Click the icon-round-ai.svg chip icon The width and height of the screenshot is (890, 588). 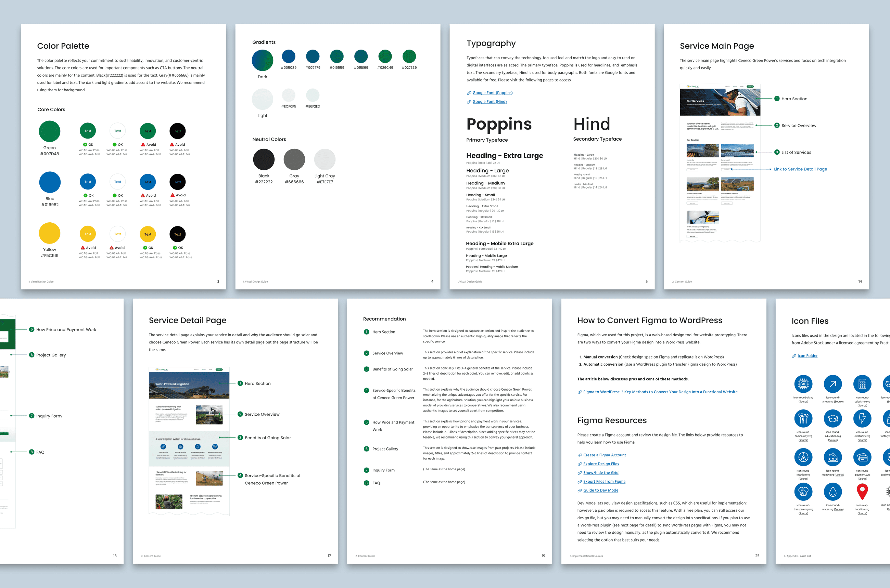[803, 384]
